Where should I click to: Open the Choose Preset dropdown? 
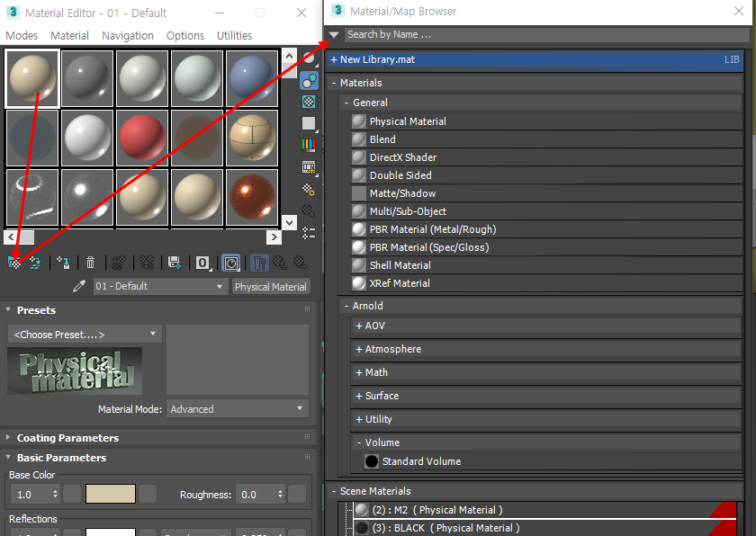tap(85, 335)
